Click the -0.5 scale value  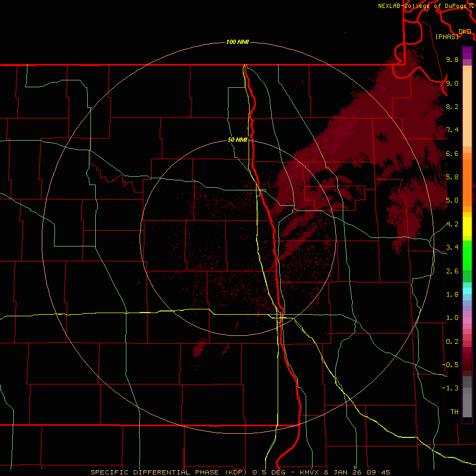tap(450, 365)
